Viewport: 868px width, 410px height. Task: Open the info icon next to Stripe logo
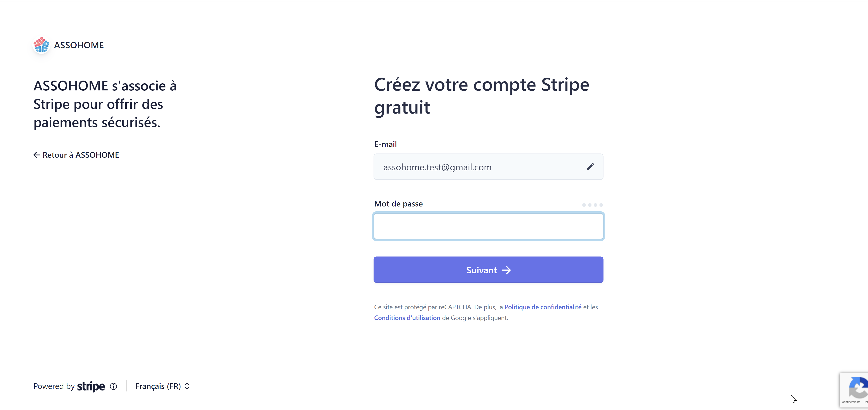(x=113, y=386)
